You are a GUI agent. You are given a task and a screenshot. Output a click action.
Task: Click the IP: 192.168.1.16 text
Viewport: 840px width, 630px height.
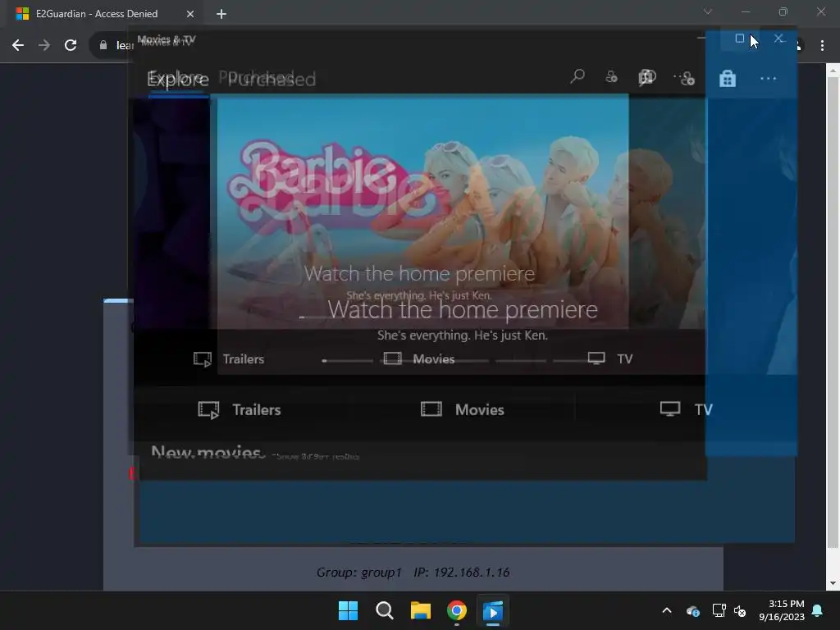click(x=461, y=572)
